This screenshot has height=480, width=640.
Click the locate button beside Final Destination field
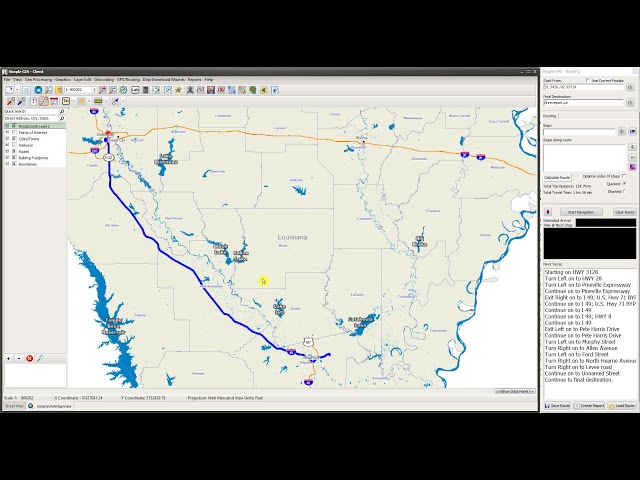coord(630,103)
